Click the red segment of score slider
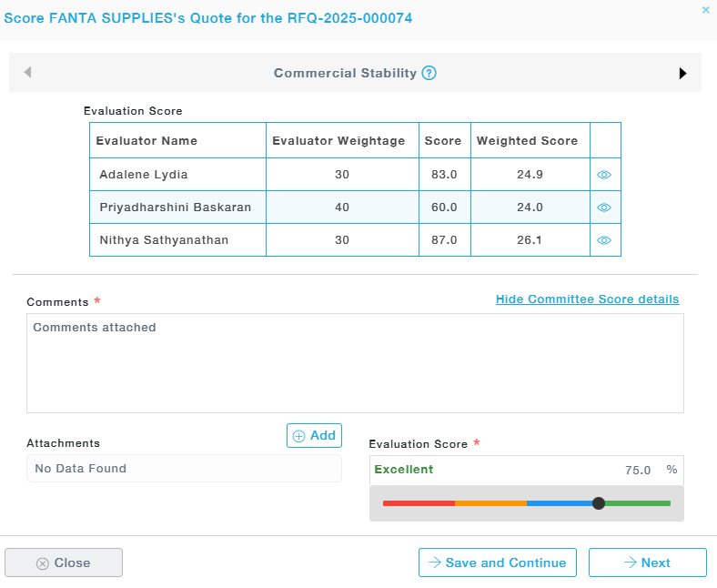Viewport: 717px width, 588px height. tap(419, 503)
